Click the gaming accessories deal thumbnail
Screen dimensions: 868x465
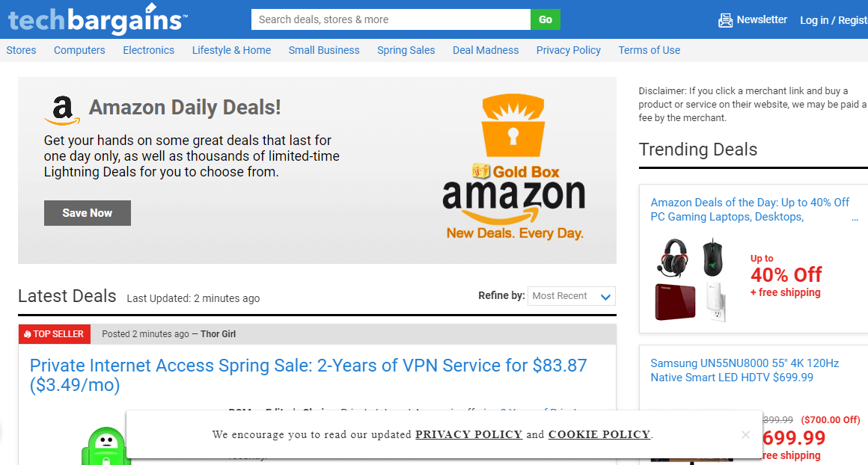(692, 279)
